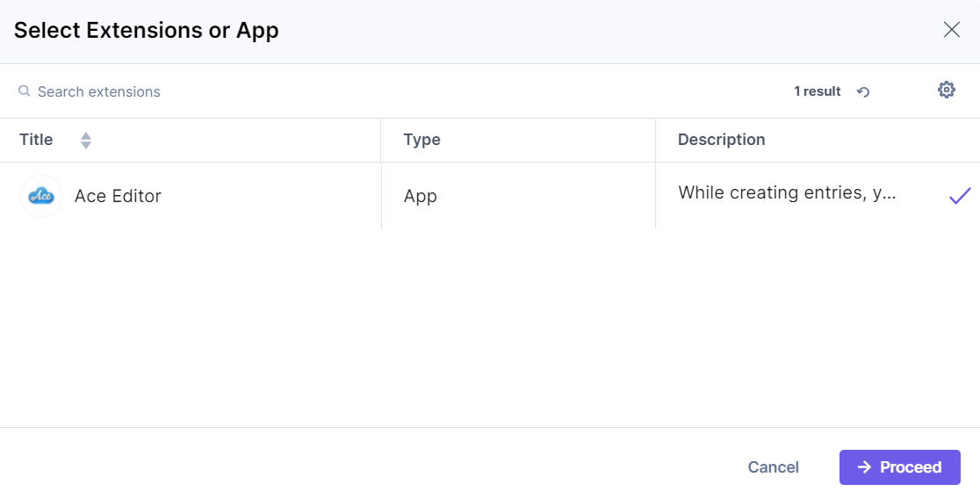Image resolution: width=980 pixels, height=499 pixels.
Task: Click the Title column header
Action: 36,140
